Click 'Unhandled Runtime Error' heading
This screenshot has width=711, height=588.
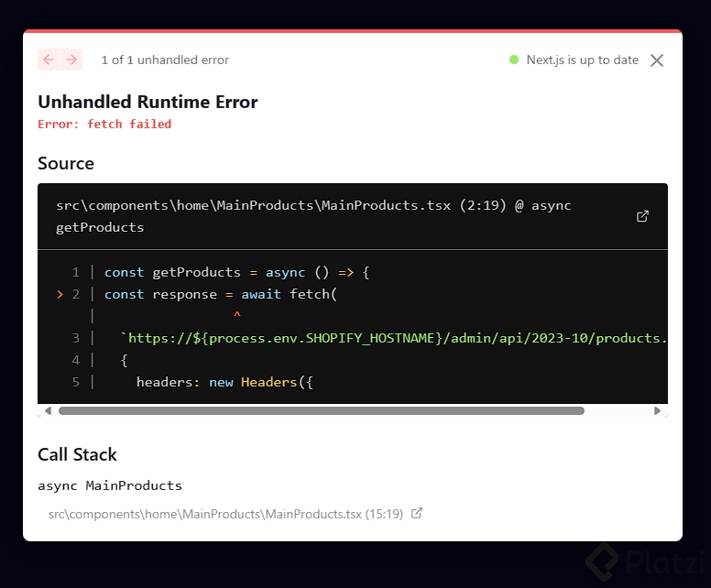pos(148,102)
